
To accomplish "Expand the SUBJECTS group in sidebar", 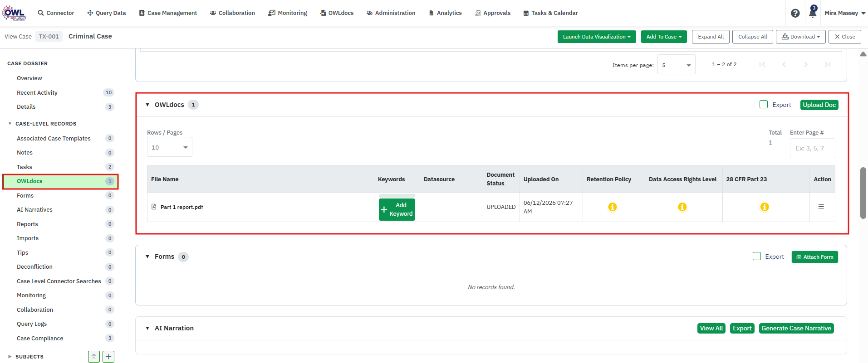I will 10,357.
